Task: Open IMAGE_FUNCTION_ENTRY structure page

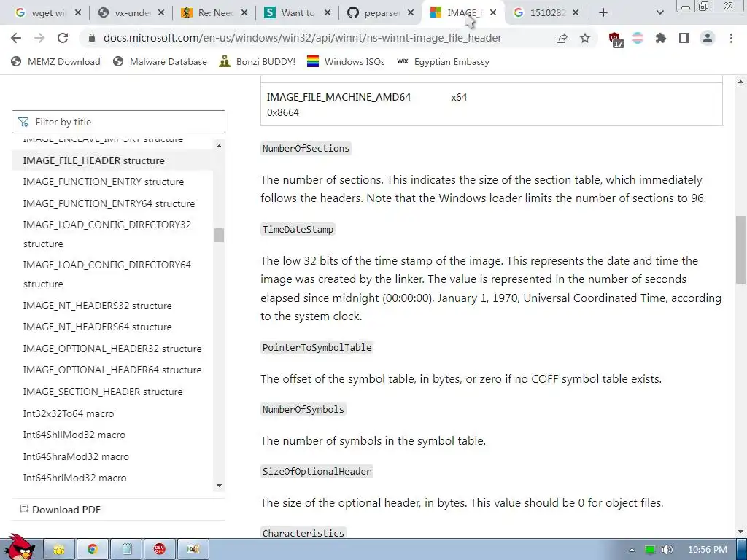Action: (104, 182)
